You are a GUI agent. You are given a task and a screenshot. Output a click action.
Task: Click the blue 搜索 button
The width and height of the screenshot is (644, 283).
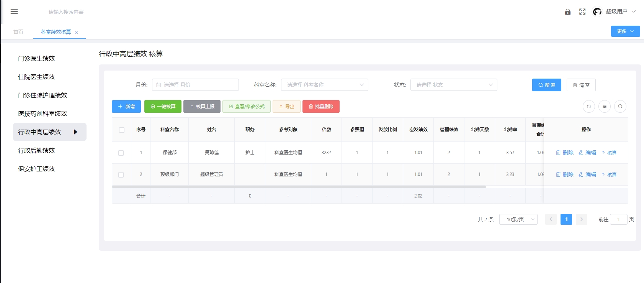[x=547, y=85]
